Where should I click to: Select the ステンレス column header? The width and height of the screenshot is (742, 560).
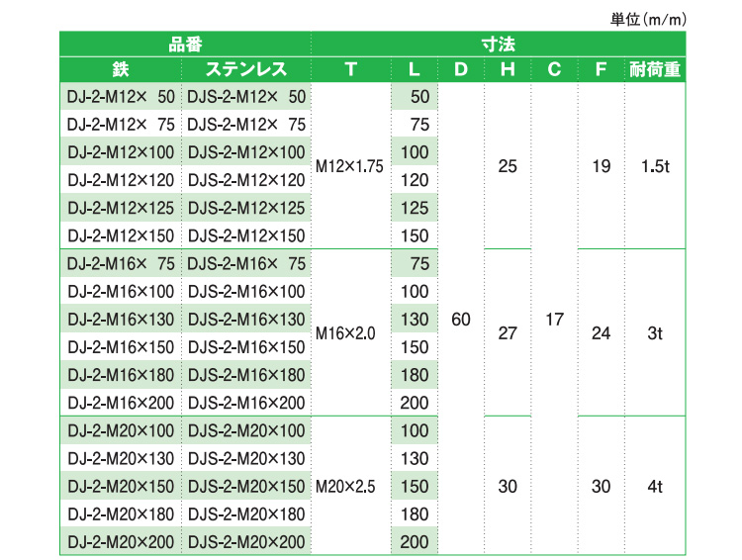(246, 69)
